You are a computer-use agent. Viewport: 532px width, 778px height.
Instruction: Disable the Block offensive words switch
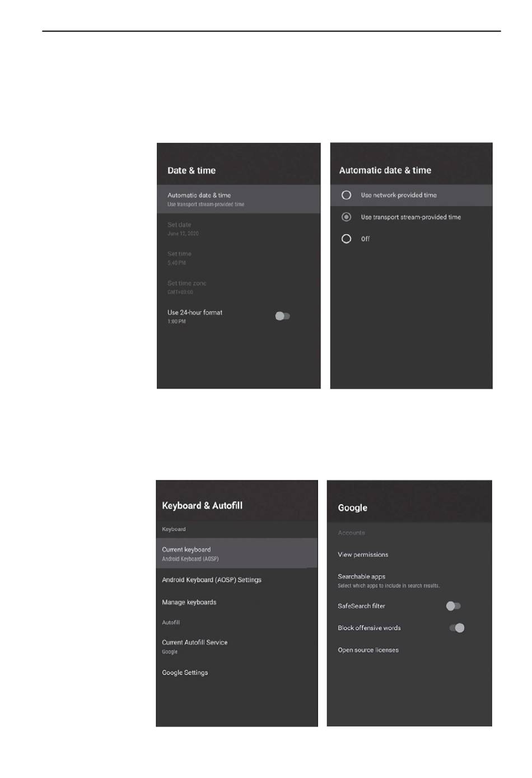[457, 628]
